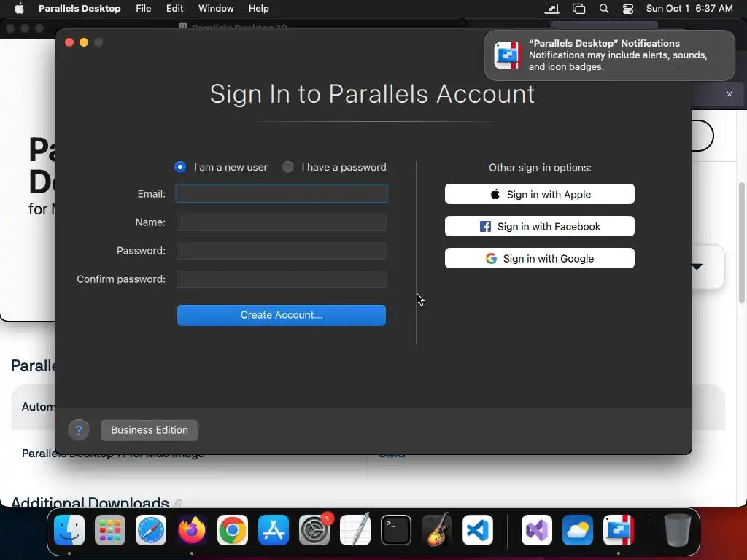Focus the Email input field
Viewport: 747px width, 560px height.
(281, 194)
